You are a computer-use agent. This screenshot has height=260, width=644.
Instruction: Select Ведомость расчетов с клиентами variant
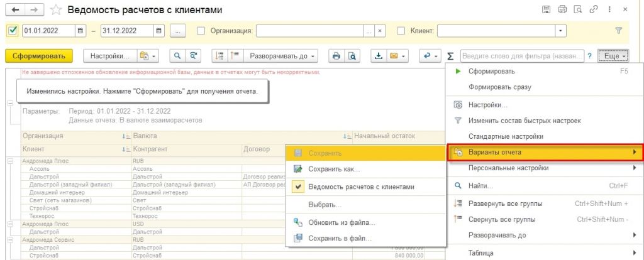(365, 187)
